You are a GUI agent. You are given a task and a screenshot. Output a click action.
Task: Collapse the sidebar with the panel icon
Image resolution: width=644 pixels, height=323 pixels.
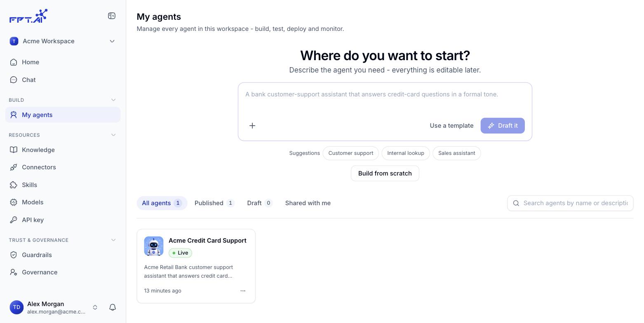[x=112, y=16]
